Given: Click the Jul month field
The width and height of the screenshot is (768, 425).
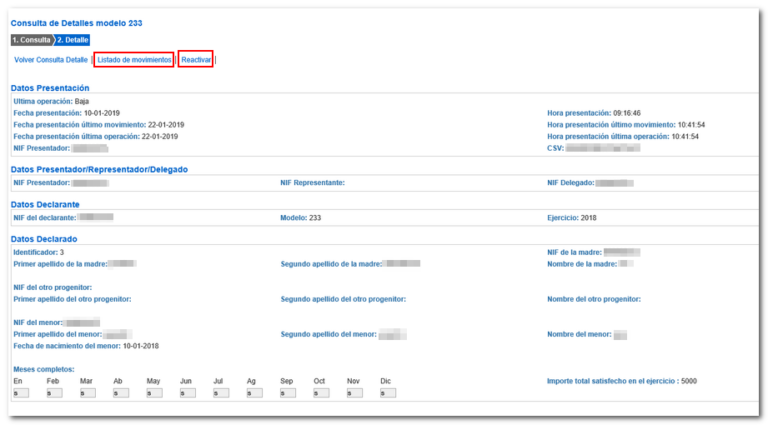Looking at the screenshot, I should (x=221, y=393).
